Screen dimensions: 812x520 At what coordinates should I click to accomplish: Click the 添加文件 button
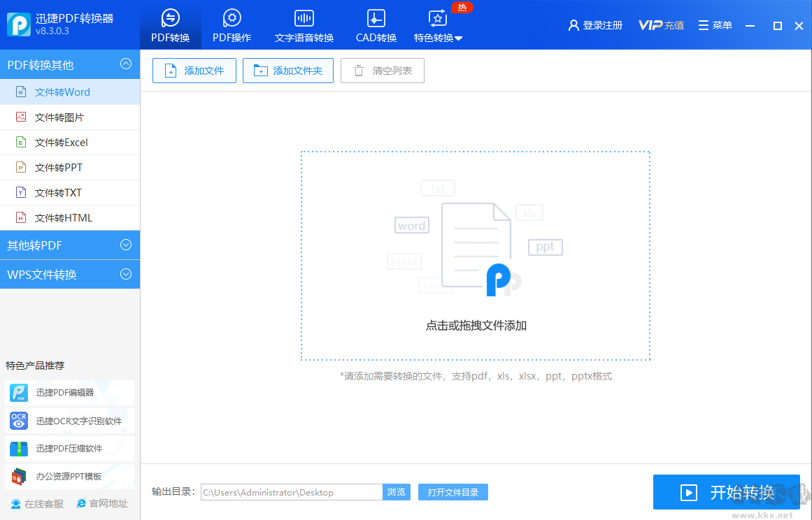coord(194,70)
